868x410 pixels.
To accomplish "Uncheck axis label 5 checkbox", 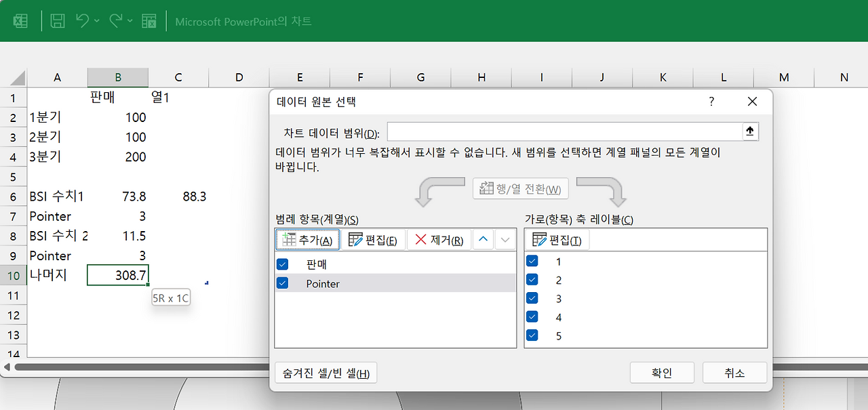I will point(532,335).
